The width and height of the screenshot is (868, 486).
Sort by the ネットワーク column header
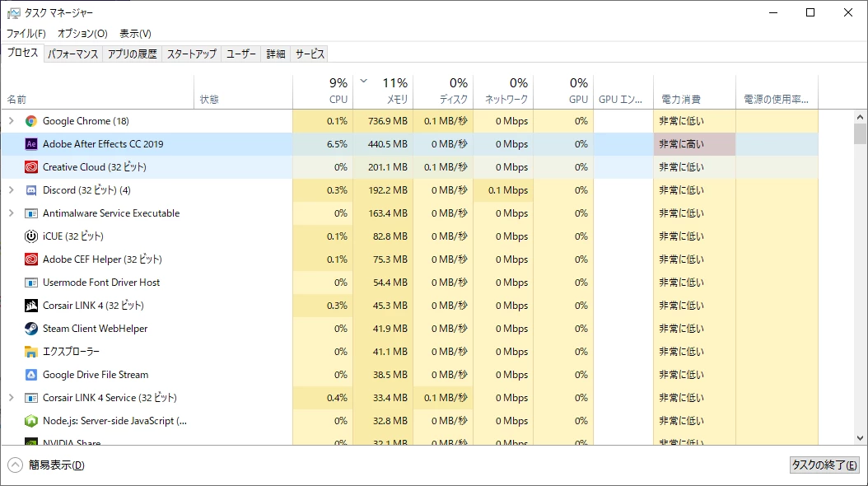(x=504, y=92)
